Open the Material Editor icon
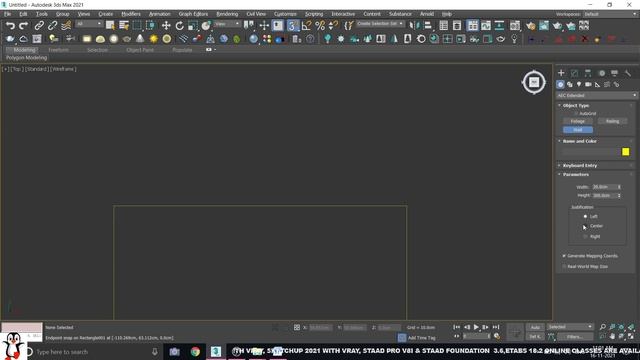640x360 pixels. pyautogui.click(x=515, y=26)
